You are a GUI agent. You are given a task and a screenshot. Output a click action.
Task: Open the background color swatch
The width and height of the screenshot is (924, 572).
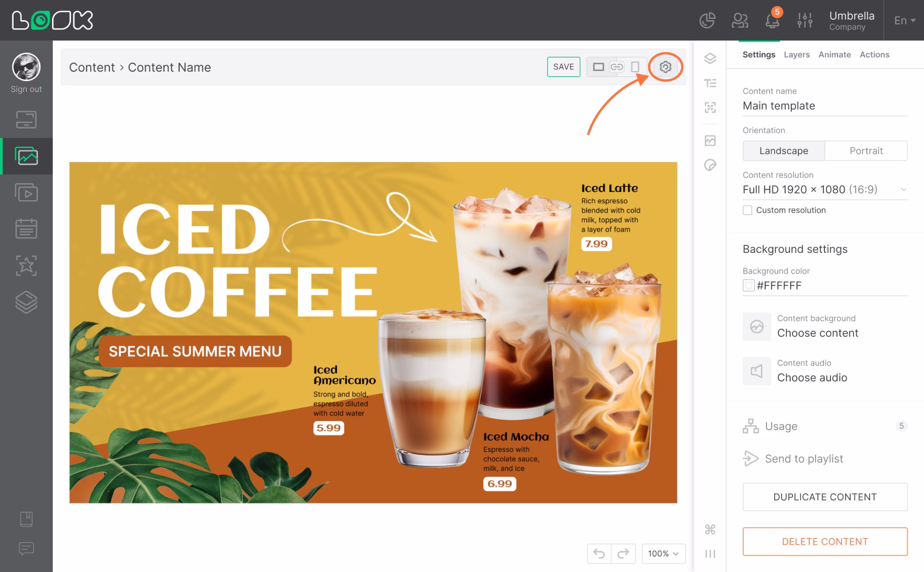[x=749, y=285]
